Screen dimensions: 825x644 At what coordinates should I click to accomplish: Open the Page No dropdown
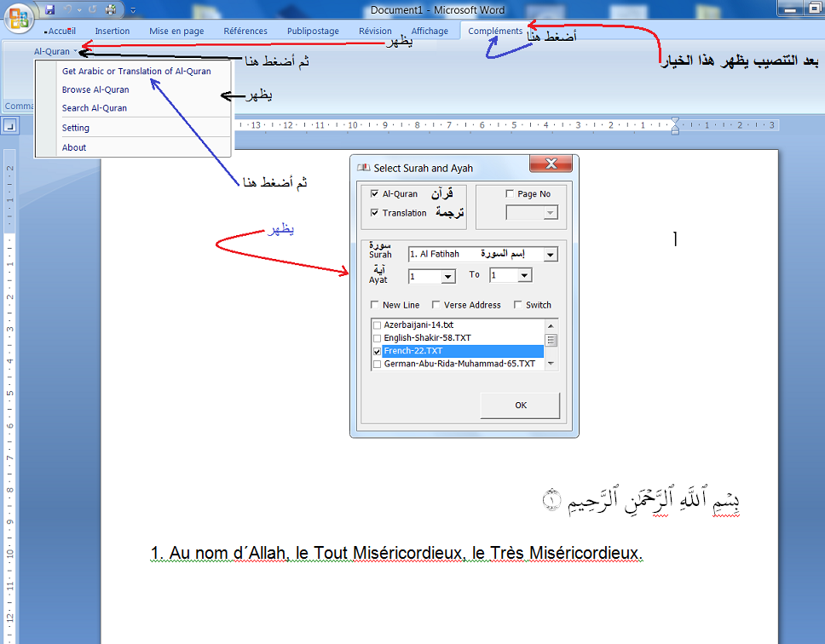click(x=551, y=213)
